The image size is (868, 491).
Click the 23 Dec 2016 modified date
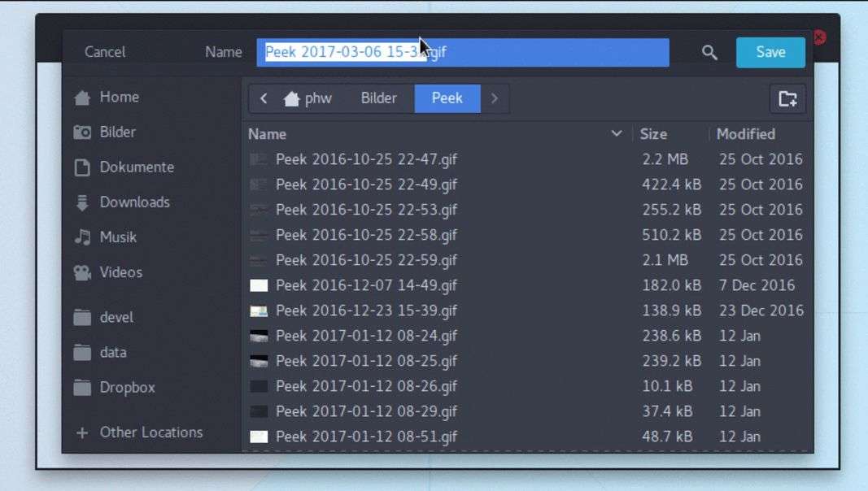pyautogui.click(x=761, y=311)
